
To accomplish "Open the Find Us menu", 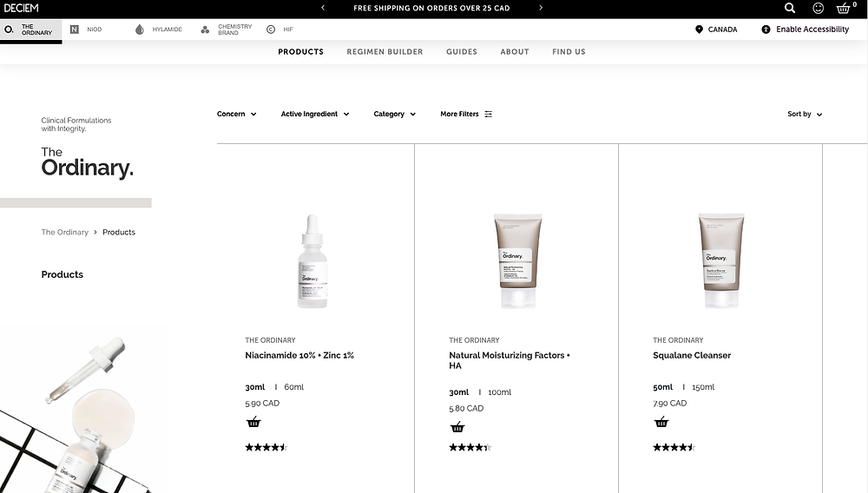I will tap(569, 51).
